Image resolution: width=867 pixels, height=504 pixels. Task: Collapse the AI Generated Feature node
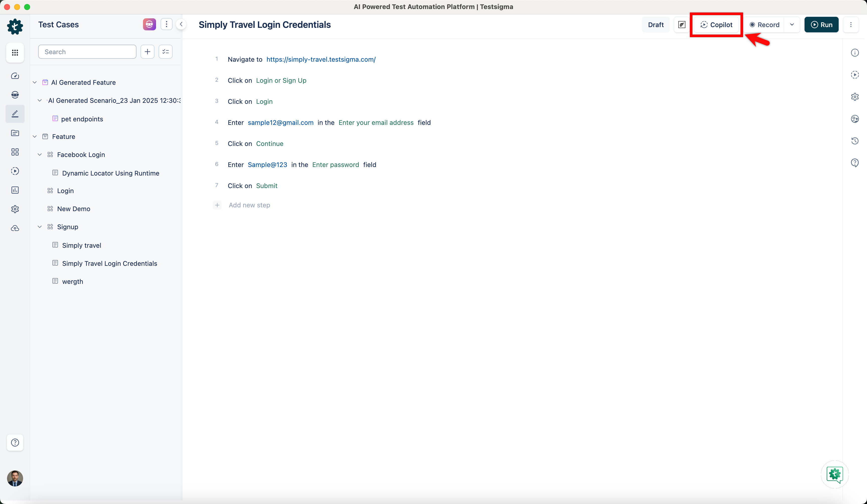click(34, 82)
